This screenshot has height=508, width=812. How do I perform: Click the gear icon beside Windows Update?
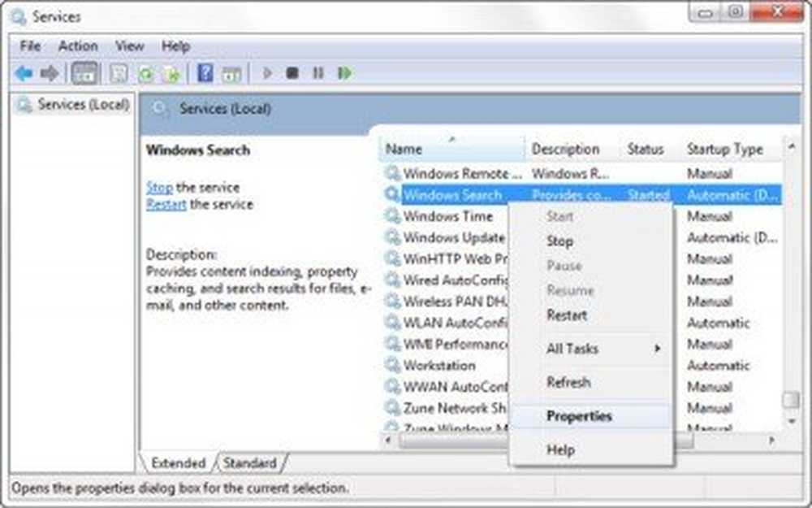tap(393, 237)
